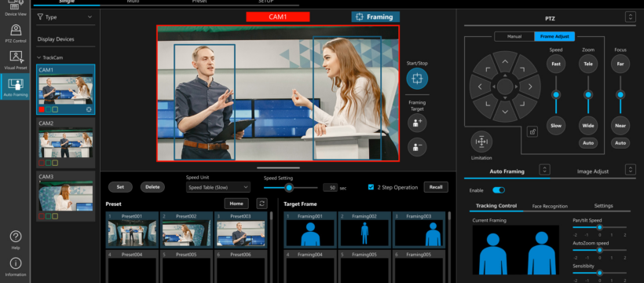Image resolution: width=644 pixels, height=283 pixels.
Task: Toggle the Auto Framing Enable switch
Action: tap(499, 190)
